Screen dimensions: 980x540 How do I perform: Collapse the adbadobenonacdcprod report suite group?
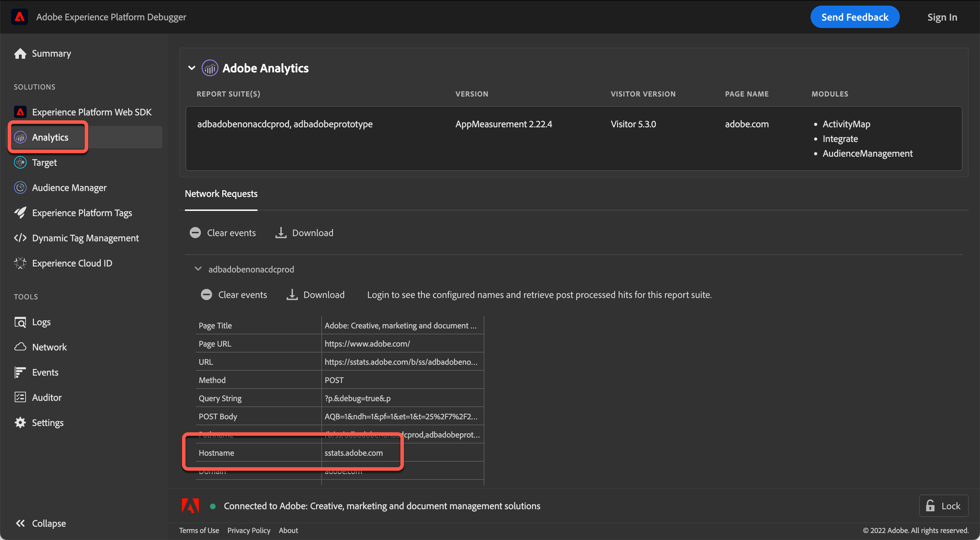[198, 269]
